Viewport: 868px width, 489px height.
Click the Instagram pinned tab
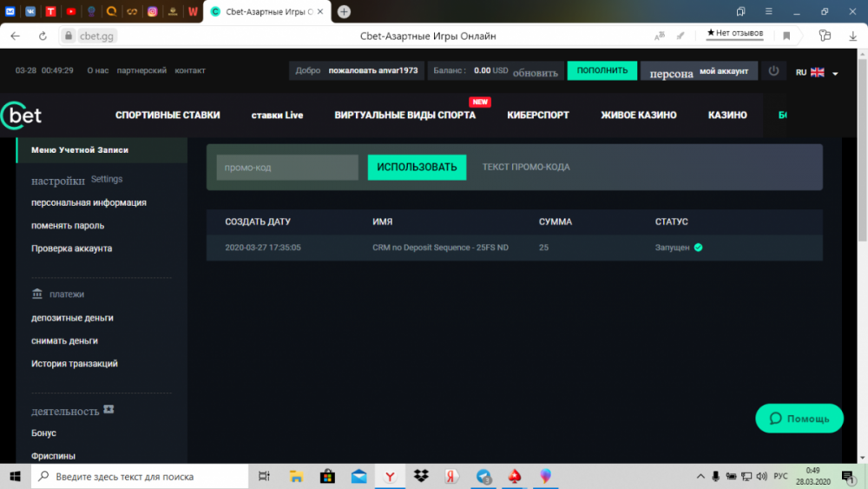152,12
